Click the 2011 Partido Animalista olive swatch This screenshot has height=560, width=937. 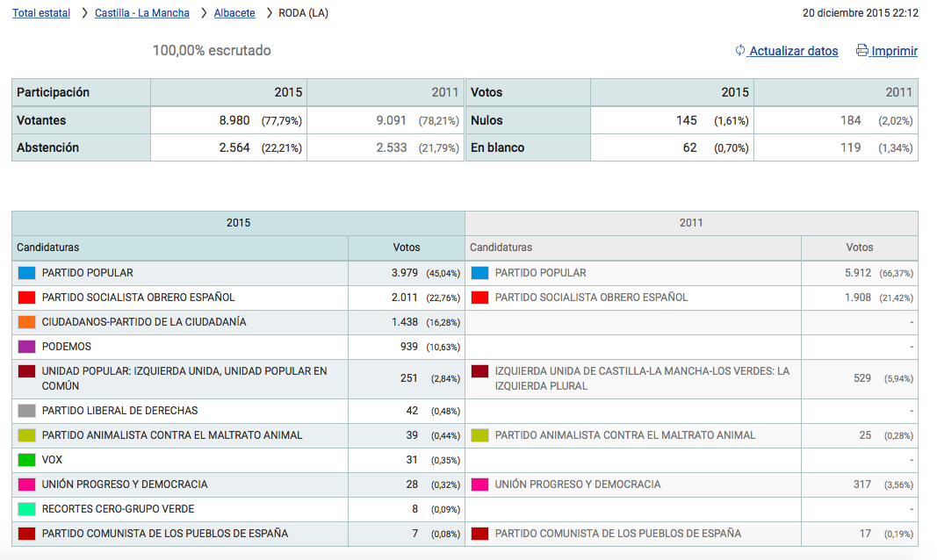pyautogui.click(x=479, y=435)
